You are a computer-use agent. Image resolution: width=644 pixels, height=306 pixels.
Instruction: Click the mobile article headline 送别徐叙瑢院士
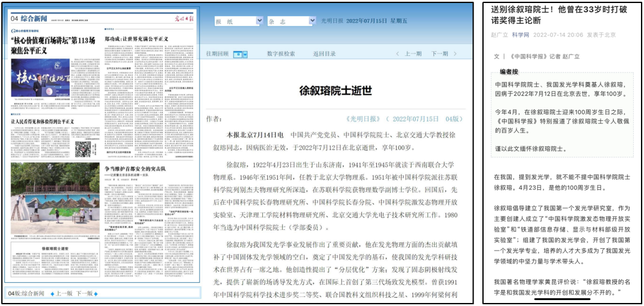click(x=559, y=15)
